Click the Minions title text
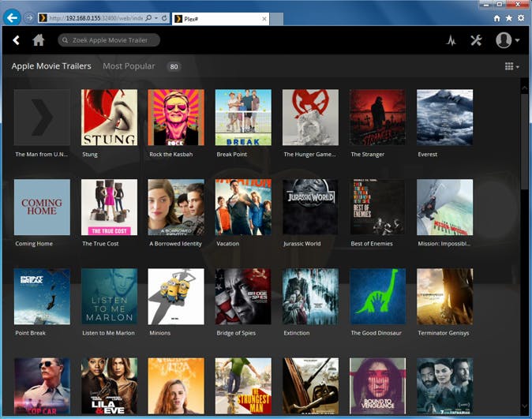 [159, 333]
